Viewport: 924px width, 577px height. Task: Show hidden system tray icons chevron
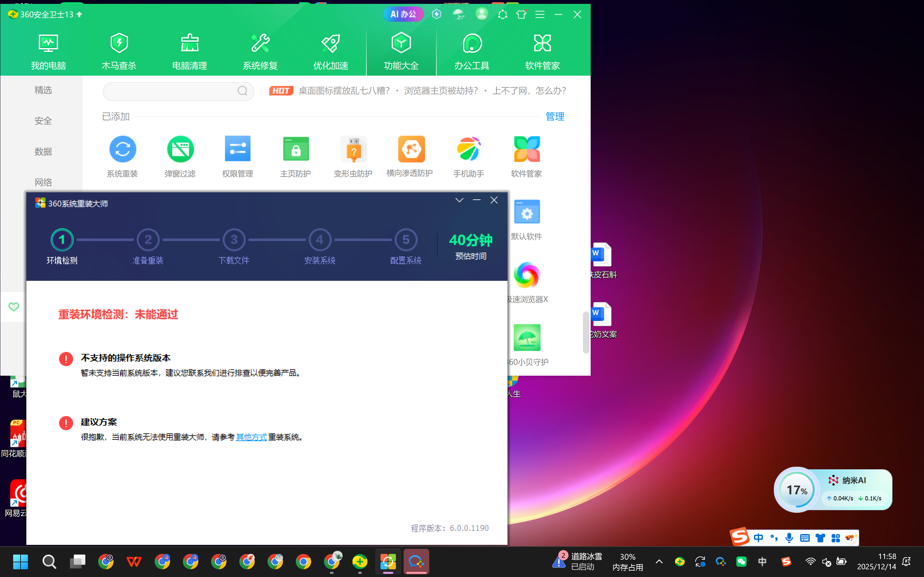point(659,561)
